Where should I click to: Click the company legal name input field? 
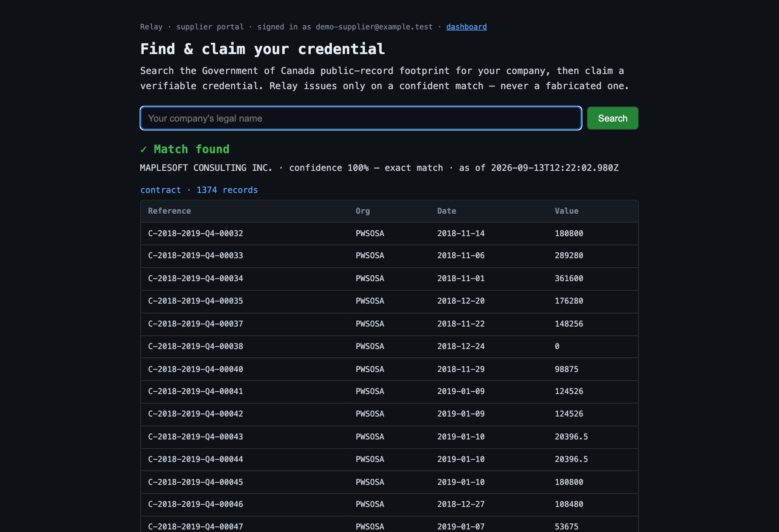click(361, 118)
